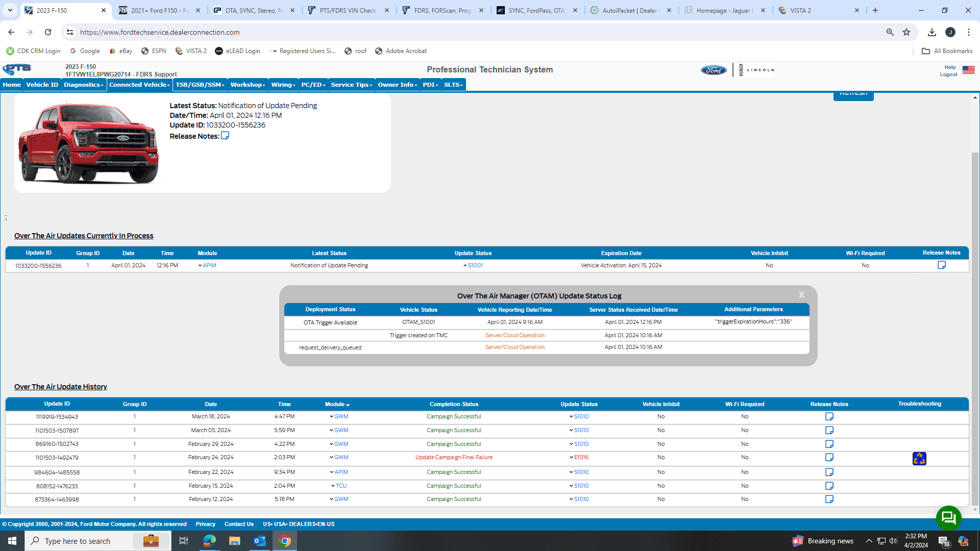
Task: Close the OTAM Update Status Log panel
Action: pos(801,295)
